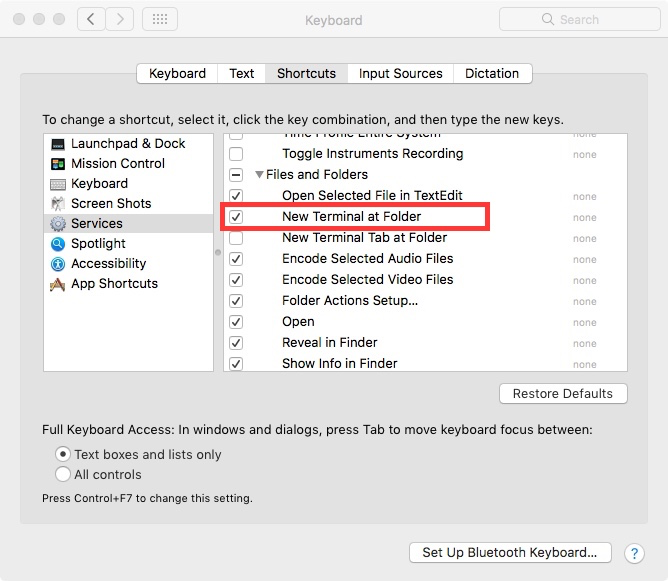Select the New Terminal Tab at Folder row

(x=425, y=238)
